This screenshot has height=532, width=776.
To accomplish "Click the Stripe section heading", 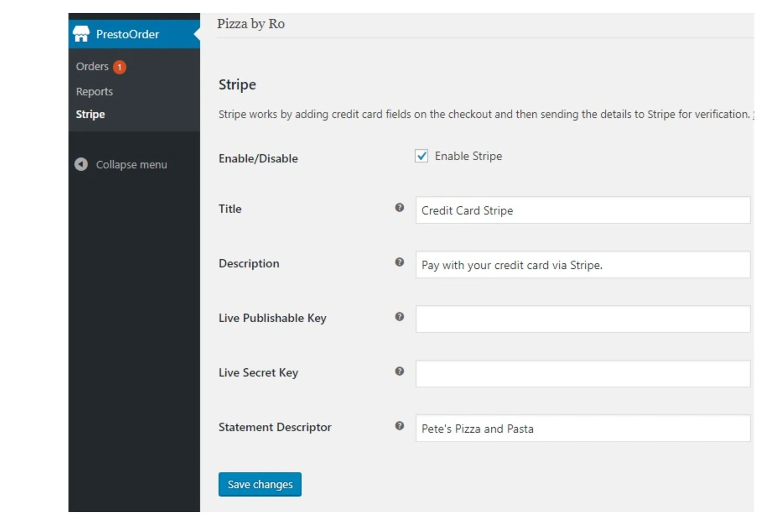I will coord(237,85).
